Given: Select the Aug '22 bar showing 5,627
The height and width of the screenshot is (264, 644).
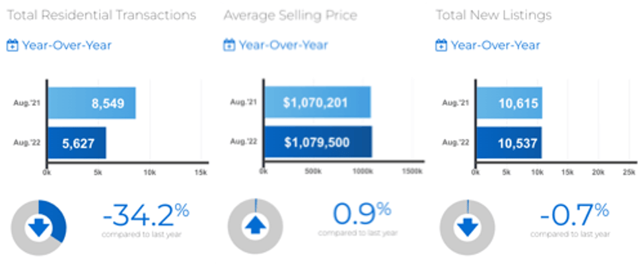Looking at the screenshot, I should pyautogui.click(x=77, y=143).
